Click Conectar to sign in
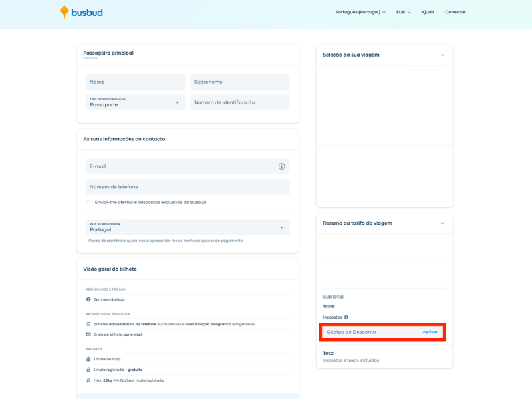Viewport: 532px width, 399px height. 455,12
